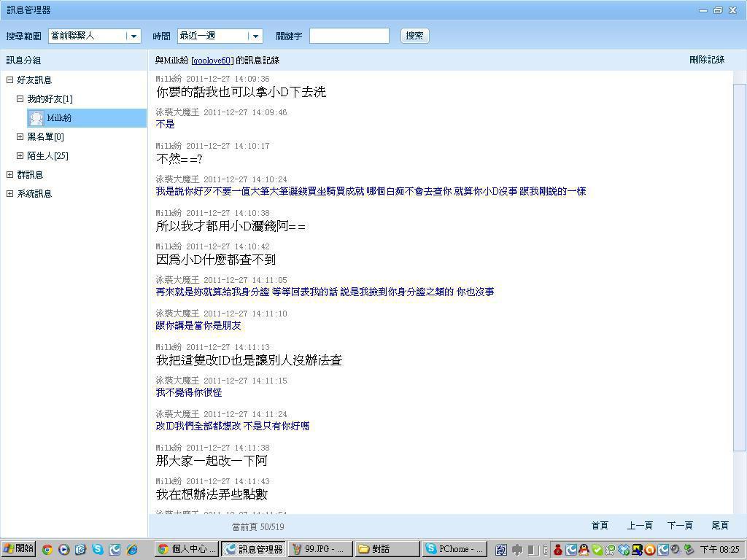The height and width of the screenshot is (560, 747).
Task: Click the blue input method language bar icon
Action: pyautogui.click(x=501, y=550)
